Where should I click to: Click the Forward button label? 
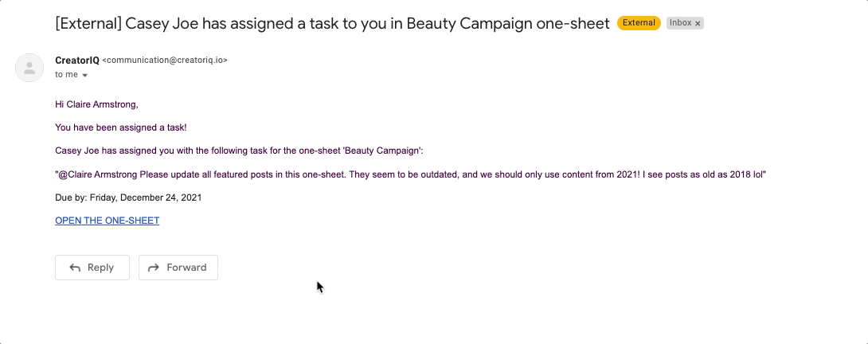pyautogui.click(x=186, y=268)
